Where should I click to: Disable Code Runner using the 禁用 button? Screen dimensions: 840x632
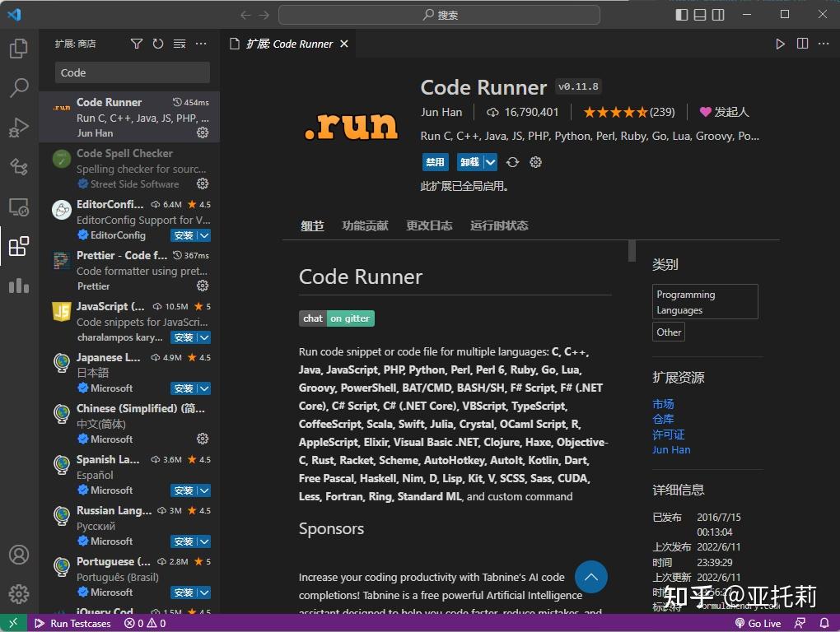click(x=435, y=162)
